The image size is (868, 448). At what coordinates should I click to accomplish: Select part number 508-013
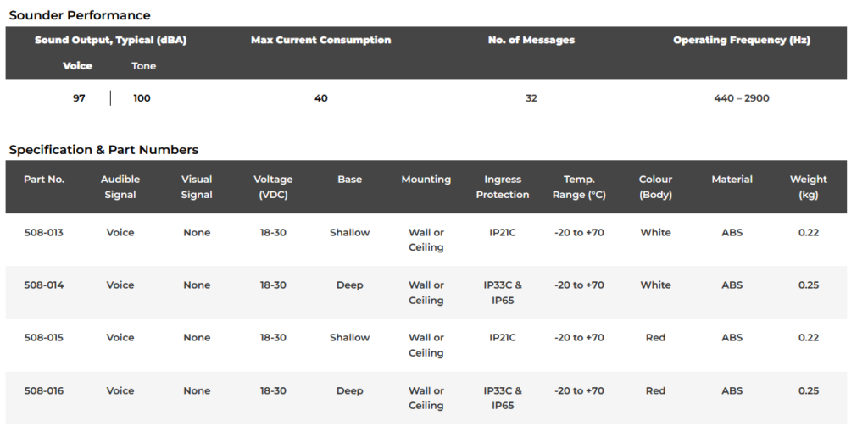44,232
